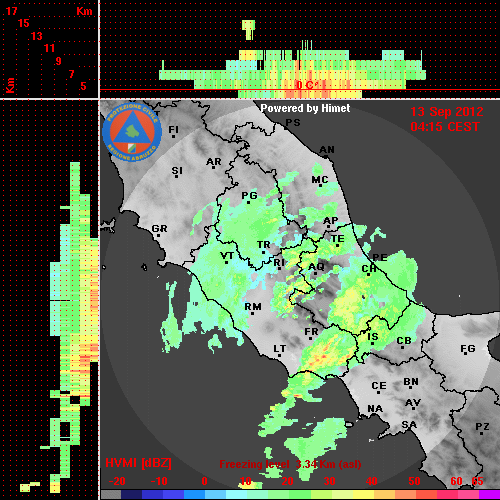Viewport: 500px width, 500px height.
Task: Select the PZ city label
Action: 482,426
